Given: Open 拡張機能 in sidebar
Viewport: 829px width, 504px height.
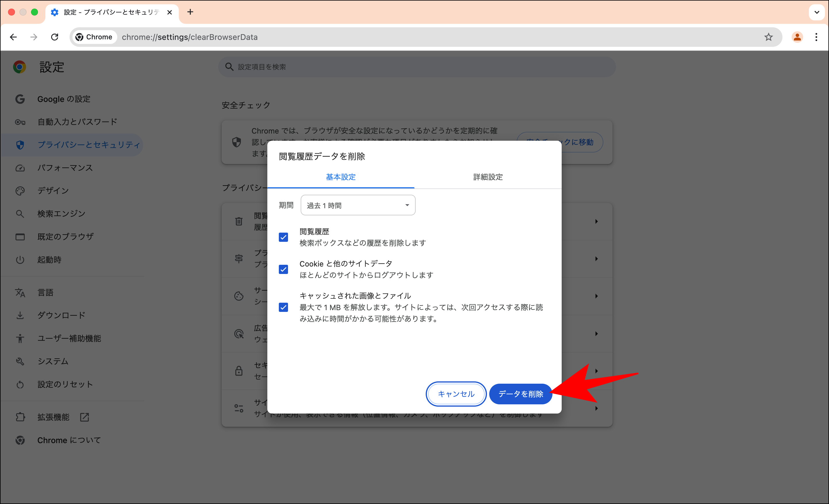Looking at the screenshot, I should pyautogui.click(x=72, y=417).
